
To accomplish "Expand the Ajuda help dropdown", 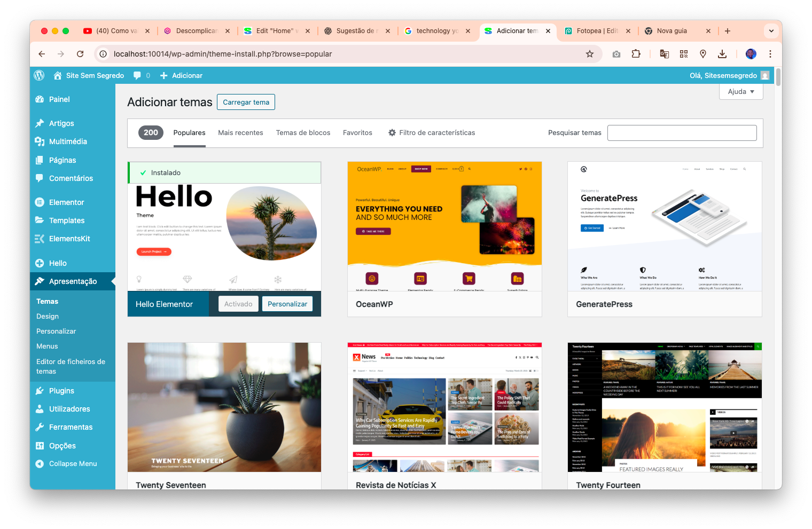I will point(741,92).
